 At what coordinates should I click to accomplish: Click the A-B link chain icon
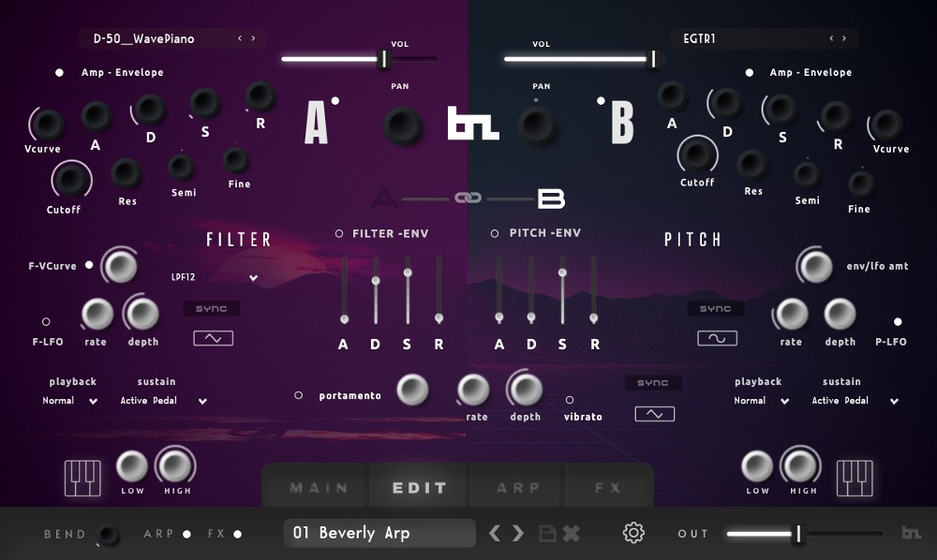468,198
